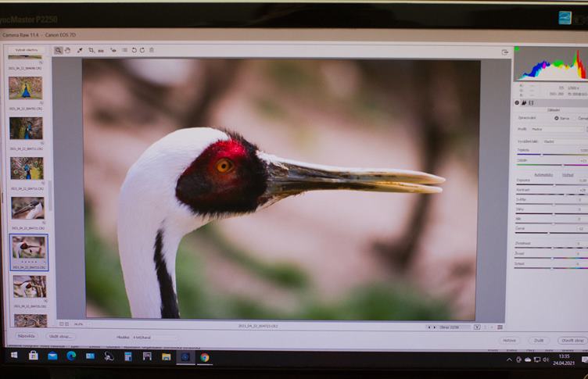Viewport: 588px width, 379px height.
Task: Click the Kontrast slider handle
Action: point(565,195)
